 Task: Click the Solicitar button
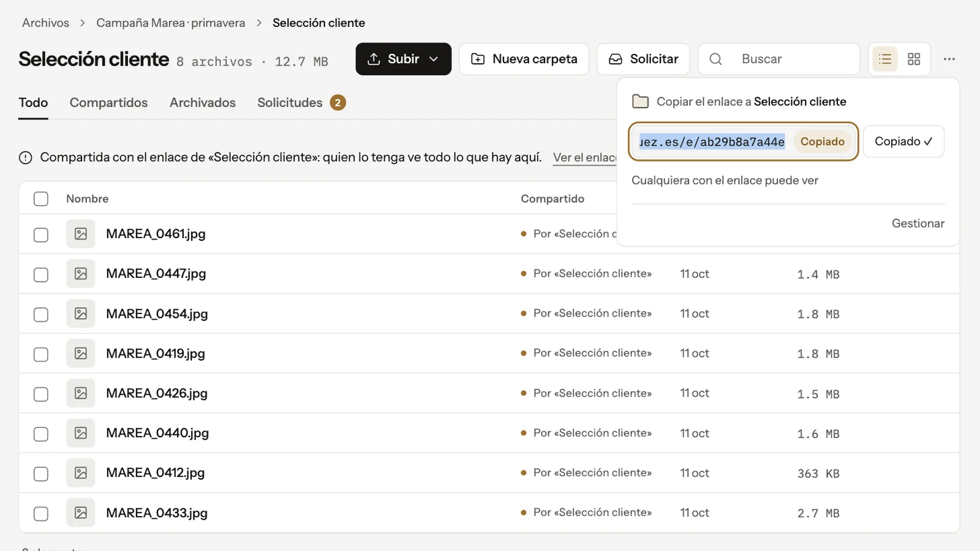click(643, 59)
